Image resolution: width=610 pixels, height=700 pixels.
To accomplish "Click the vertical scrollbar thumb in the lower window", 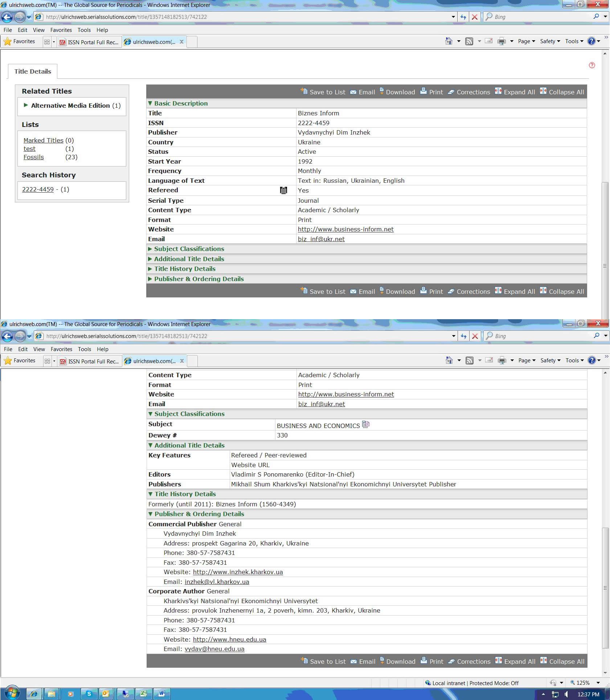I will click(x=605, y=588).
